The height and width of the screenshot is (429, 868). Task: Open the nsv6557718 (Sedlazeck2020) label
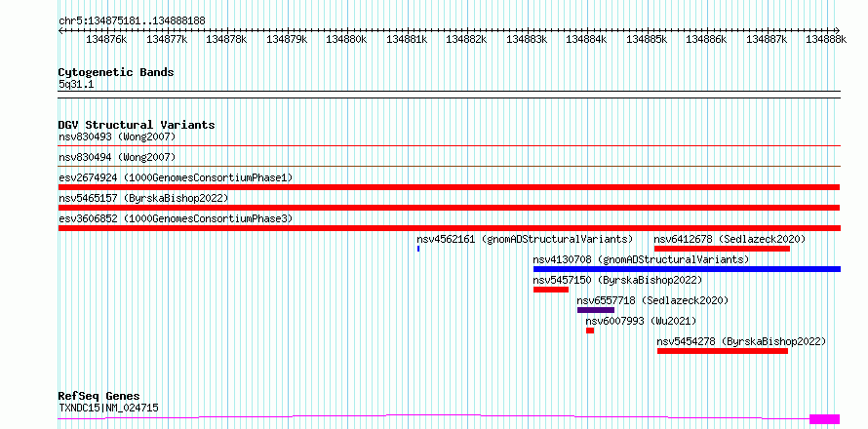tap(652, 300)
